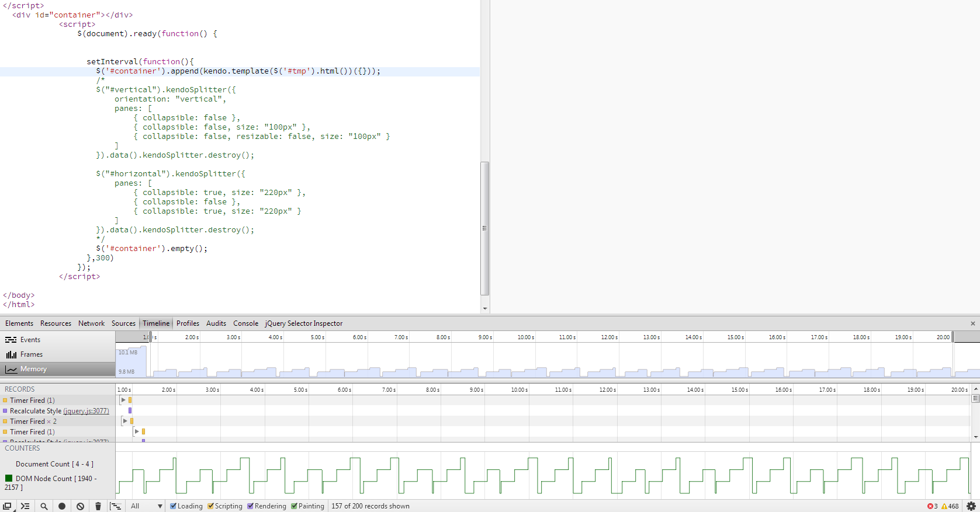Open DevTools settings gear
The width and height of the screenshot is (980, 512).
click(971, 506)
